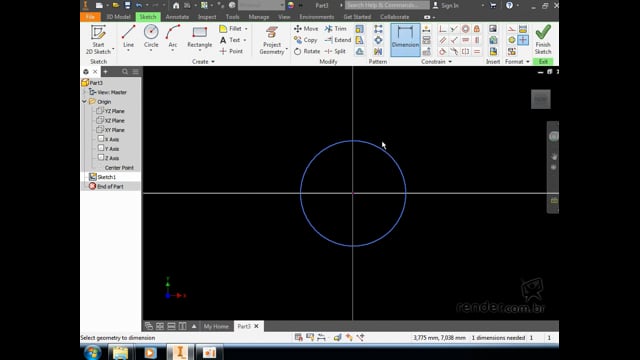The image size is (640, 360).
Task: Open Windows Start button on taskbar
Action: (x=93, y=353)
